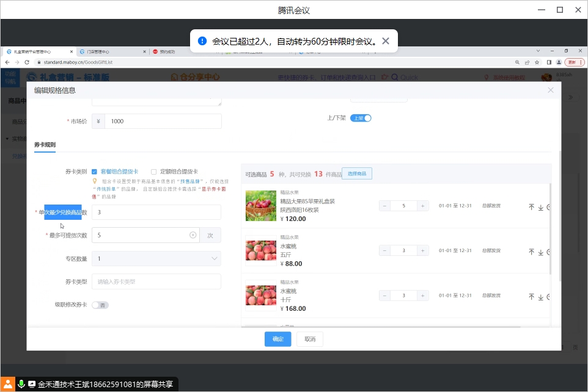This screenshot has width=588, height=392.
Task: Select the 券卡规则 tab
Action: coord(45,145)
